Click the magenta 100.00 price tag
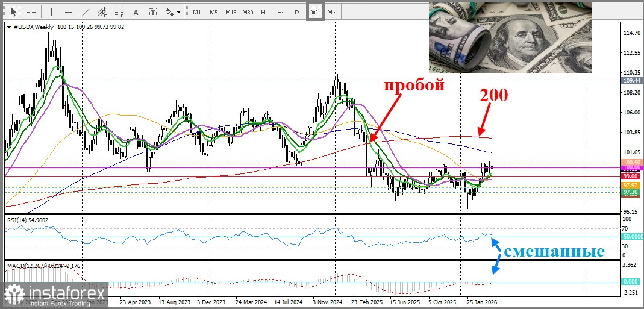This screenshot has width=644, height=309. (632, 167)
